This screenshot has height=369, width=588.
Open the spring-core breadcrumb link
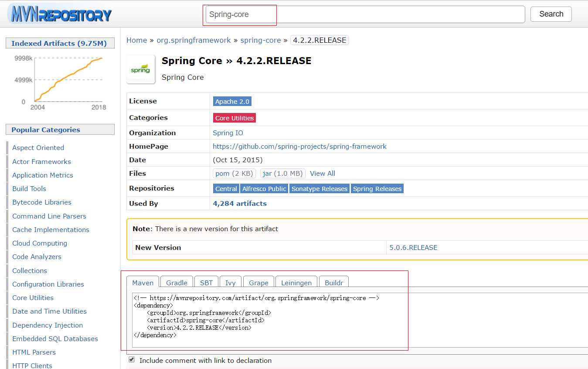tap(261, 40)
